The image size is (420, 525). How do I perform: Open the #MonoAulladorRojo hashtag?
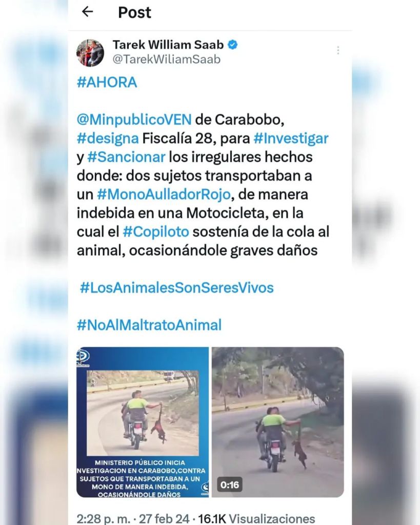[164, 195]
